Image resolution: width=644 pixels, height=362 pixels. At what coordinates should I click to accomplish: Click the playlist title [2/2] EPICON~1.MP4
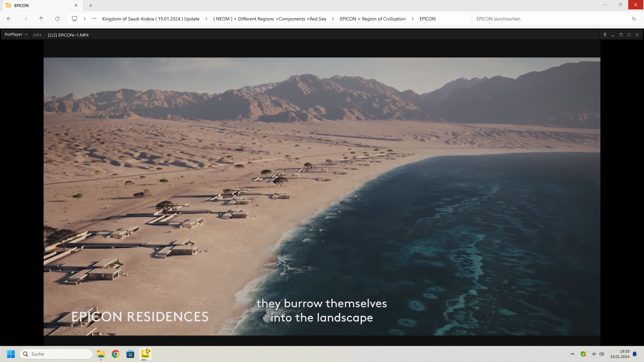[x=68, y=35]
